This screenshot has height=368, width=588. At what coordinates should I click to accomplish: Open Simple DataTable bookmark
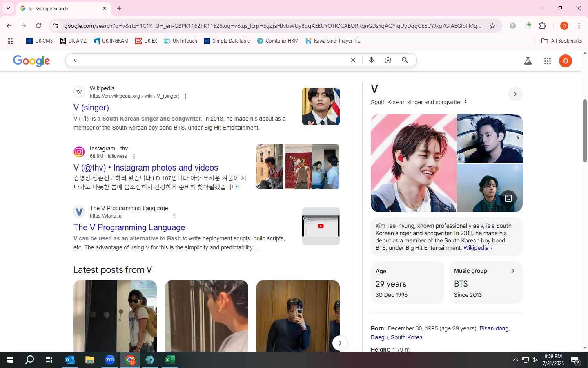pyautogui.click(x=227, y=41)
